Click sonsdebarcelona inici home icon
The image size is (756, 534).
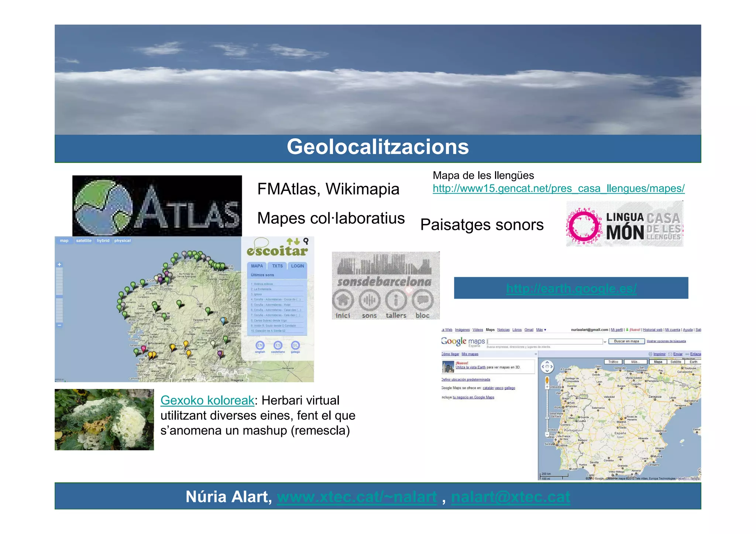tap(343, 300)
